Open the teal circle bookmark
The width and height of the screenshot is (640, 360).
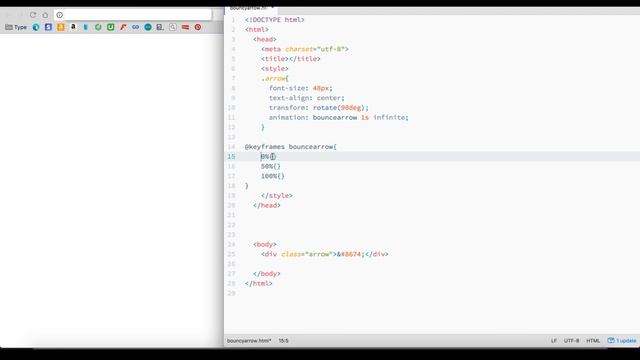point(36,27)
